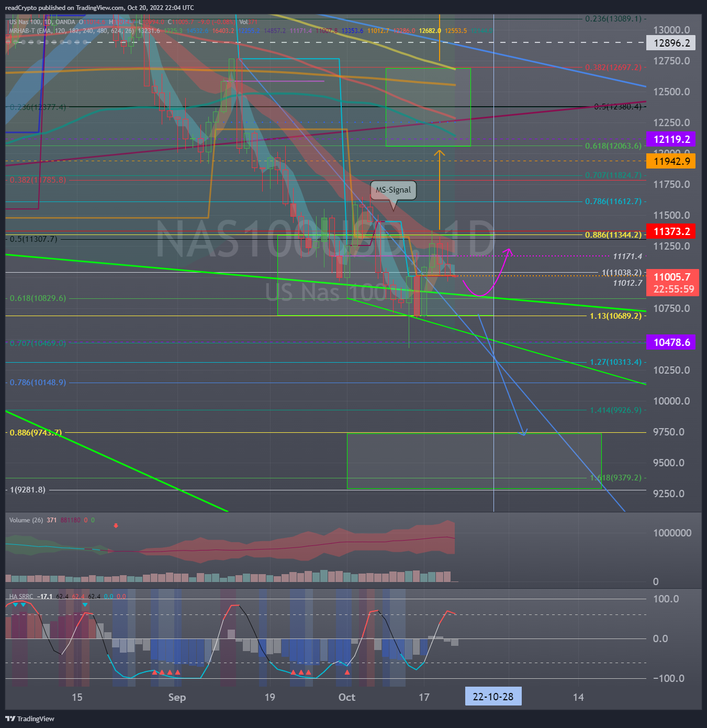The width and height of the screenshot is (707, 728).
Task: Click the 17 label on time axis
Action: tap(424, 697)
